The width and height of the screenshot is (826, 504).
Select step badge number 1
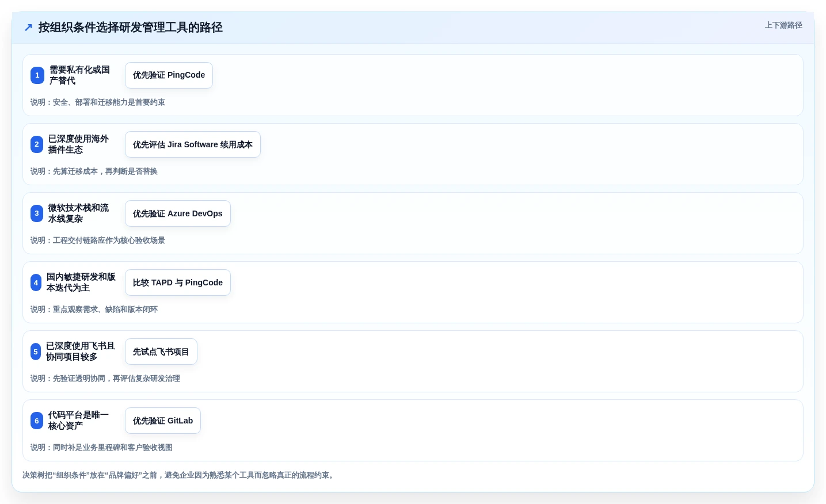(x=37, y=75)
